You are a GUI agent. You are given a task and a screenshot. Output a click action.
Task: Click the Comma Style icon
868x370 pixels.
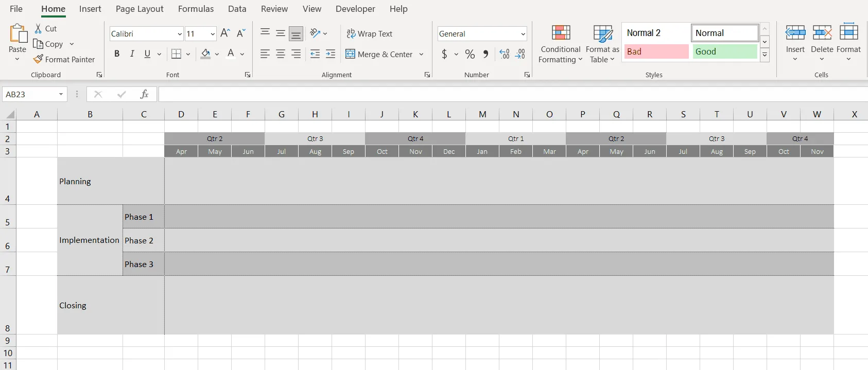pos(485,54)
